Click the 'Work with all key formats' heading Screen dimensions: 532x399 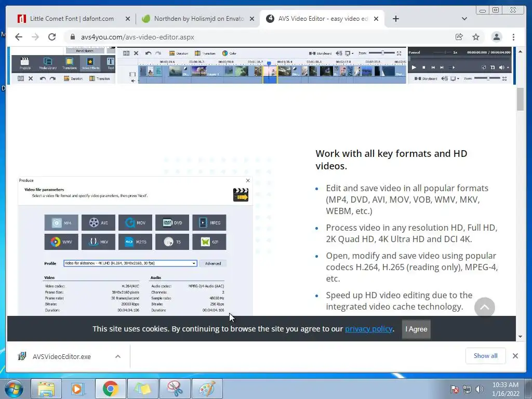(x=391, y=159)
